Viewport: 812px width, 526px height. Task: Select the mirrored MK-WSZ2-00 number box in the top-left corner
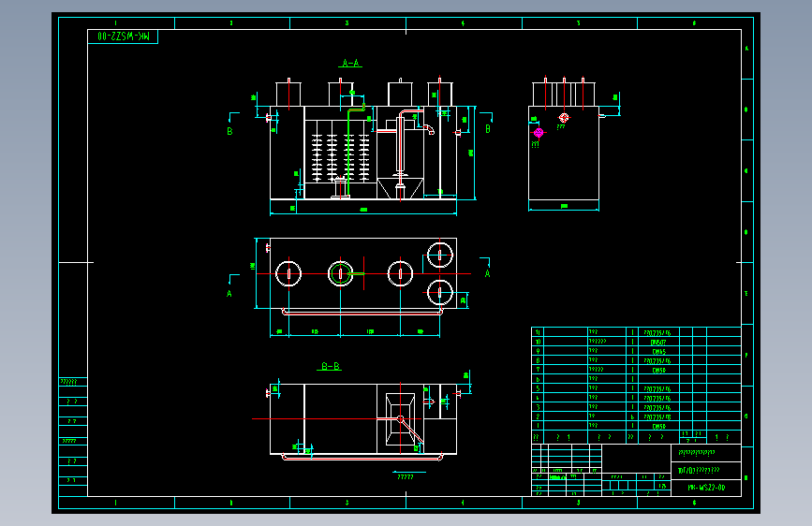click(123, 37)
